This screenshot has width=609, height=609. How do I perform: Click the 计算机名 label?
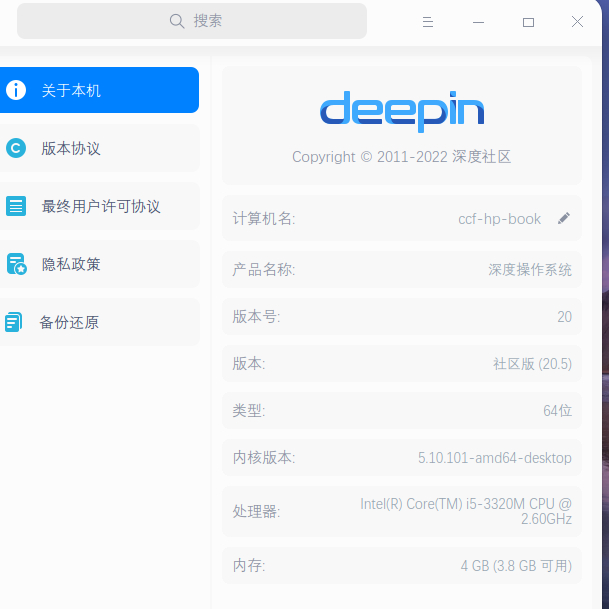[264, 219]
